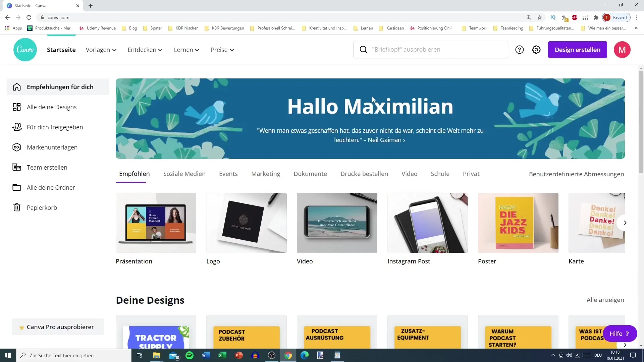Expand the Vorlagen menu

click(101, 50)
